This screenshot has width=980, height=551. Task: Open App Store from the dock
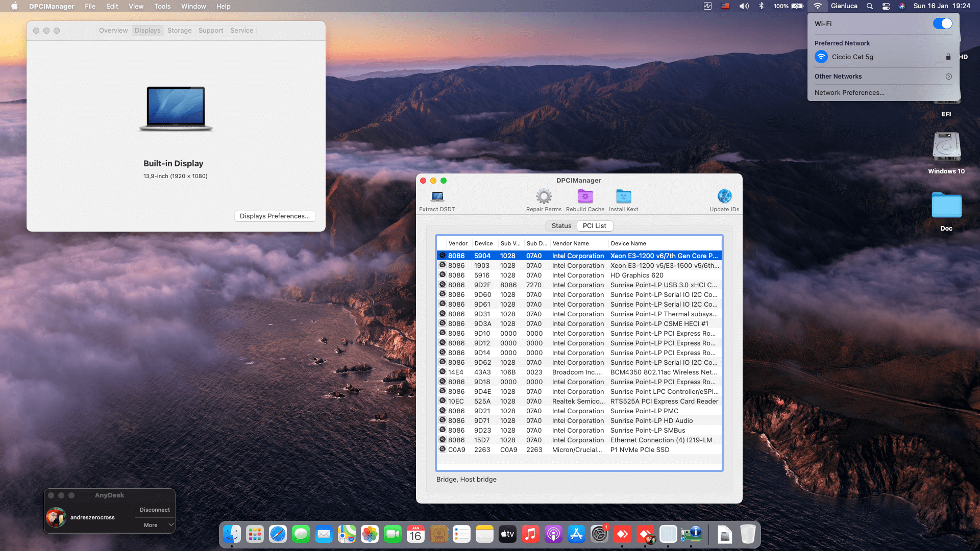click(576, 534)
